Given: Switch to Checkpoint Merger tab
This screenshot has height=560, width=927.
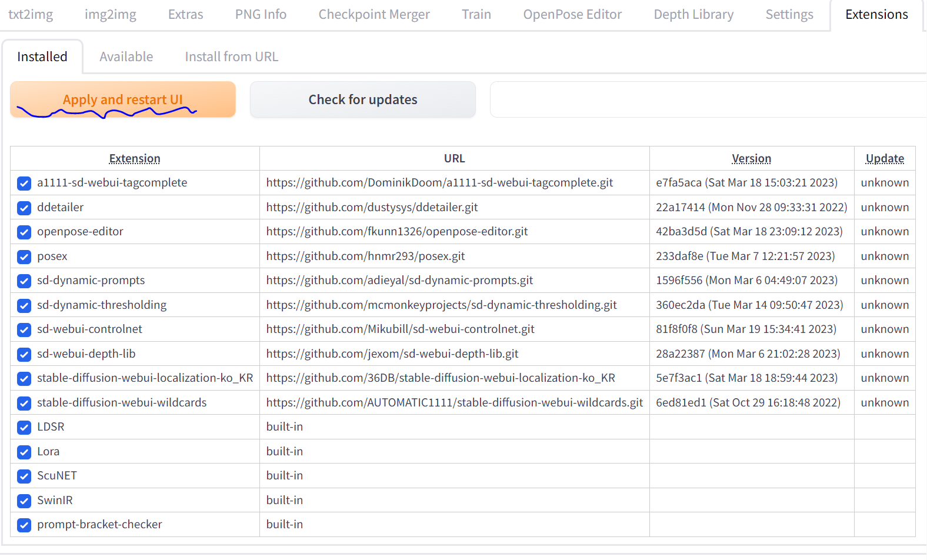Looking at the screenshot, I should 374,15.
